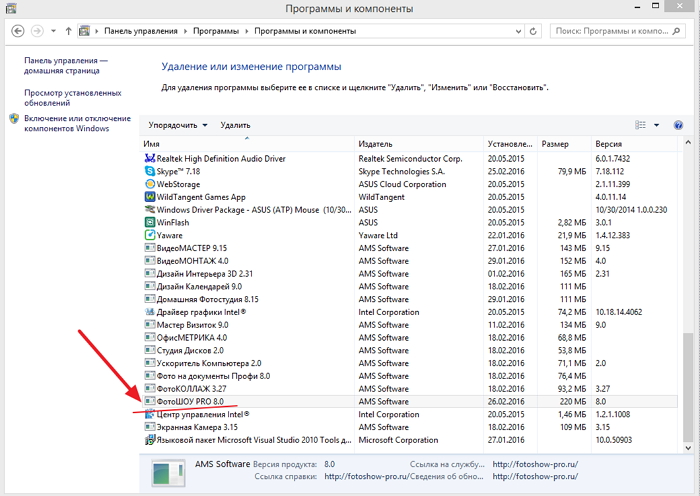The width and height of the screenshot is (700, 496).
Task: Open Help with question mark icon
Action: click(678, 125)
